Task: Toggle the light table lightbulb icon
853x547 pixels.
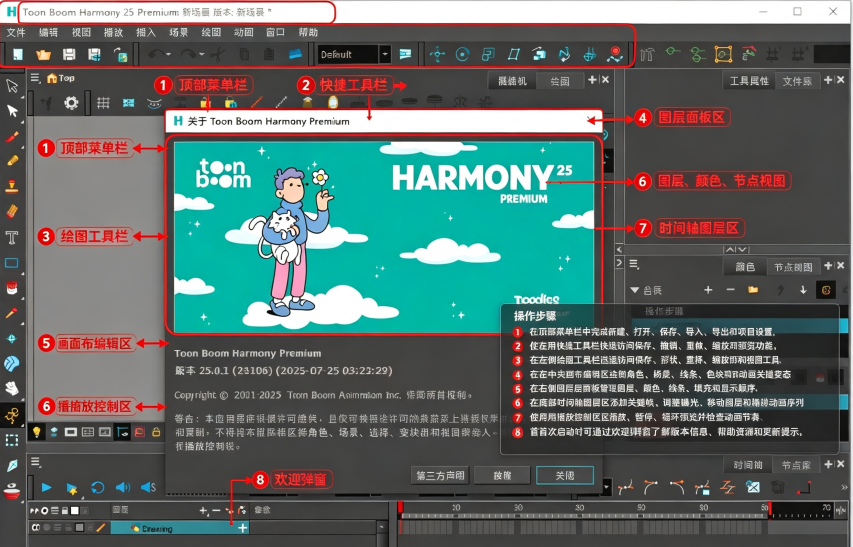Action: click(36, 432)
